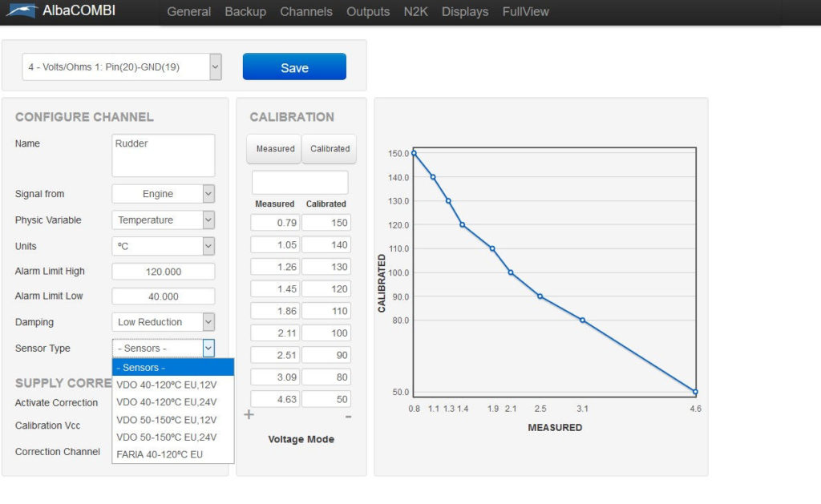The image size is (821, 504).
Task: Click the measured value 4.63 field
Action: point(275,399)
